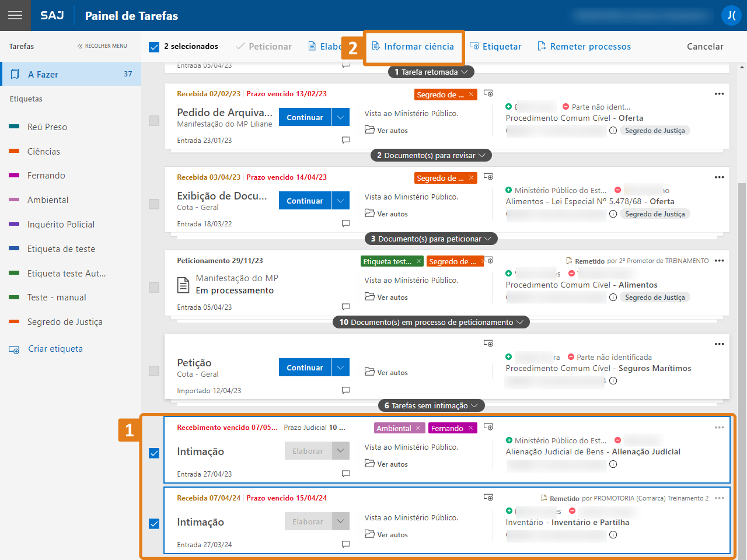Uncheck Intimação task with Entrada 27/04/23

coord(154,453)
